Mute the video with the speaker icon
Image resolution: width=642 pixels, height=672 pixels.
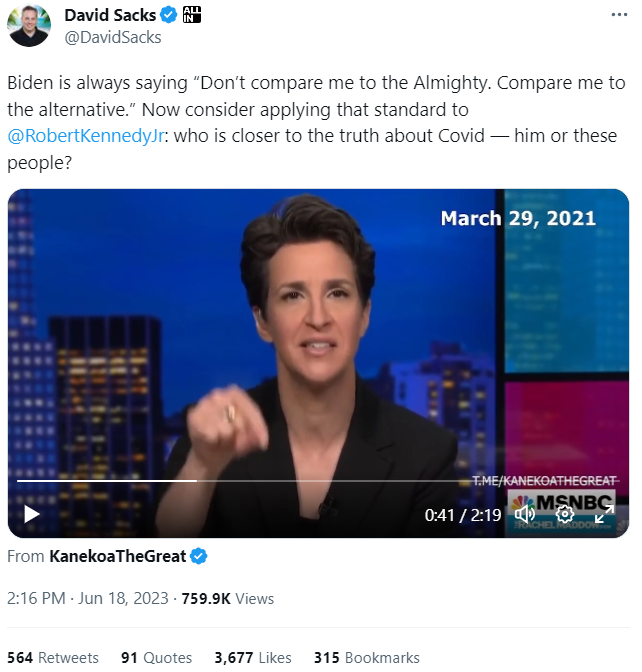[x=525, y=514]
